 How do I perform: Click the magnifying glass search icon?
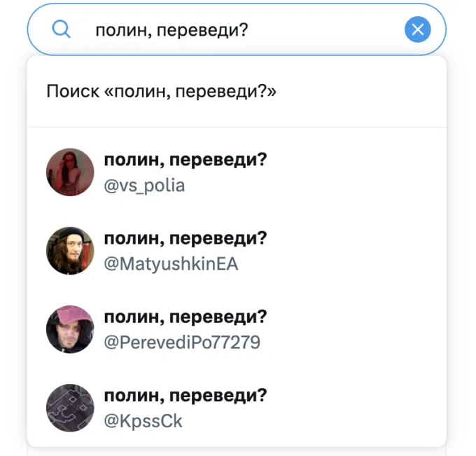pyautogui.click(x=62, y=29)
